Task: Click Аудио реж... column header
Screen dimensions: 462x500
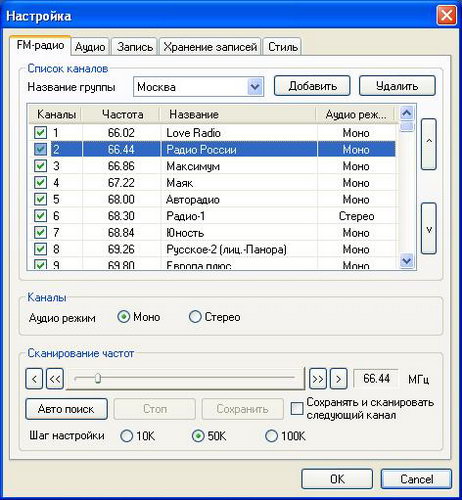Action: click(356, 114)
